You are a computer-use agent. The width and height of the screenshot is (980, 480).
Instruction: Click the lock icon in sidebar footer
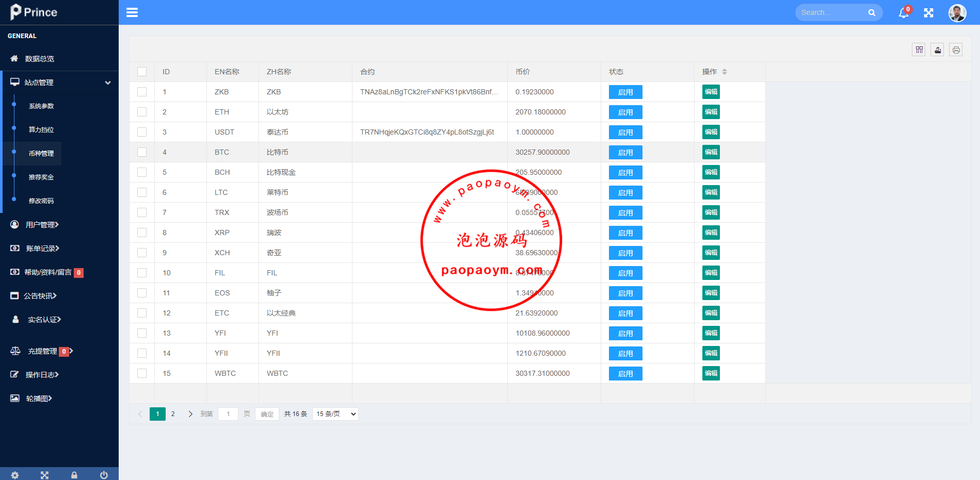point(74,475)
